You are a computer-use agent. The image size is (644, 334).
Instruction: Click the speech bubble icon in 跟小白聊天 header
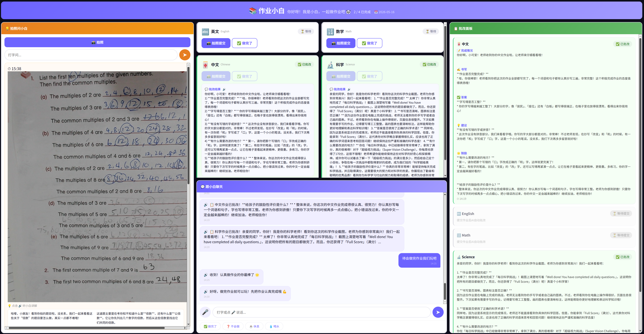tap(203, 187)
